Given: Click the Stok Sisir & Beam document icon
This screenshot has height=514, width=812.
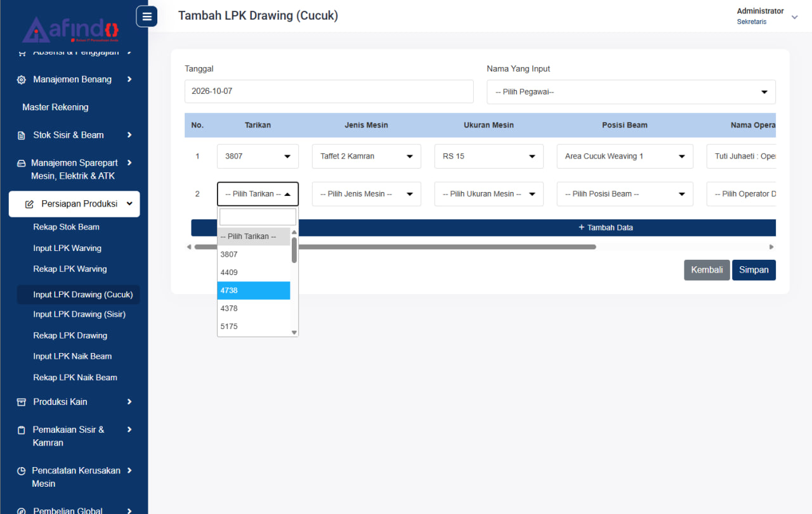Looking at the screenshot, I should click(21, 135).
